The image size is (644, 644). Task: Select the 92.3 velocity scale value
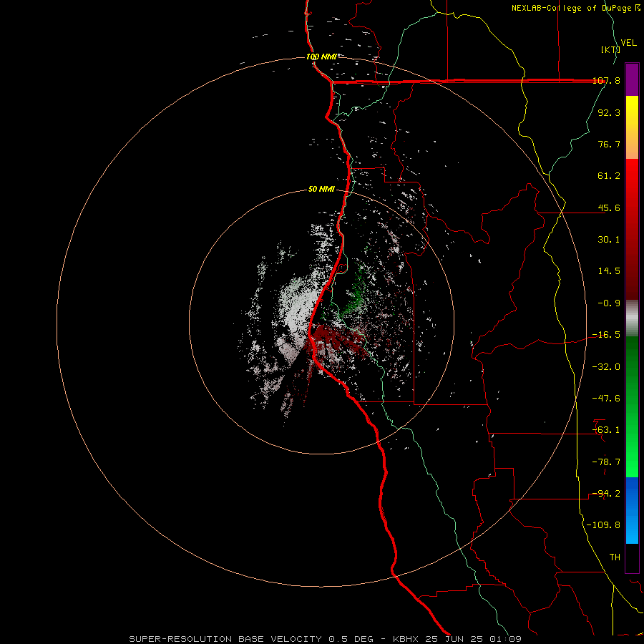pyautogui.click(x=609, y=112)
